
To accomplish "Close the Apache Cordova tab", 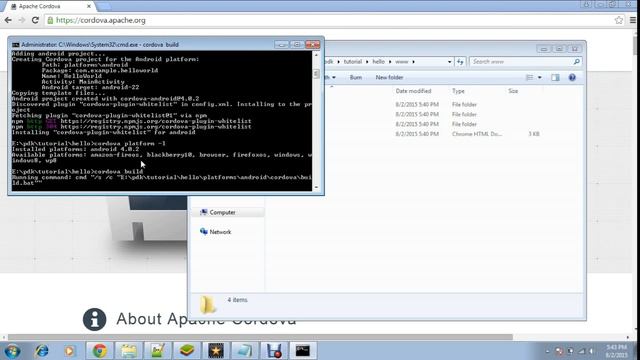I will (x=89, y=7).
